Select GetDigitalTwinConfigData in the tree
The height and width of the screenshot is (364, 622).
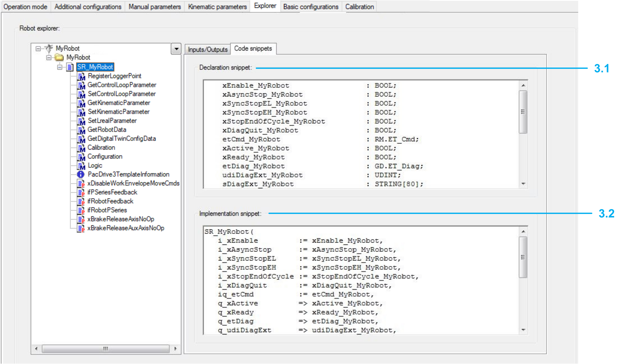(x=121, y=139)
